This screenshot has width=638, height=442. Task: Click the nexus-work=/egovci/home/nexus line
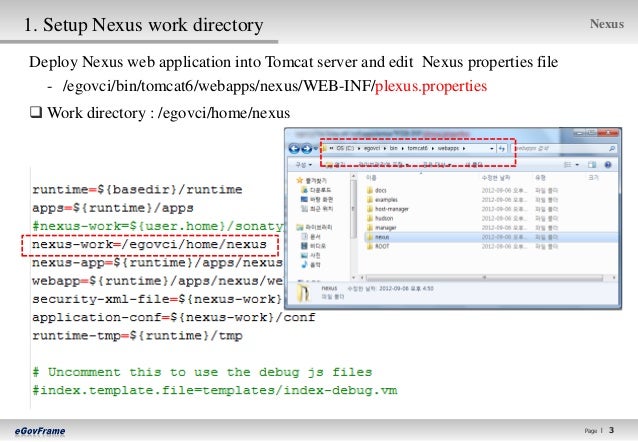(149, 244)
